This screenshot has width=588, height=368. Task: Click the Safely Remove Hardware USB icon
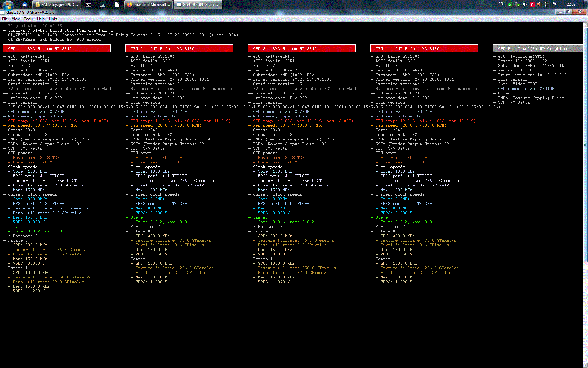tap(517, 4)
